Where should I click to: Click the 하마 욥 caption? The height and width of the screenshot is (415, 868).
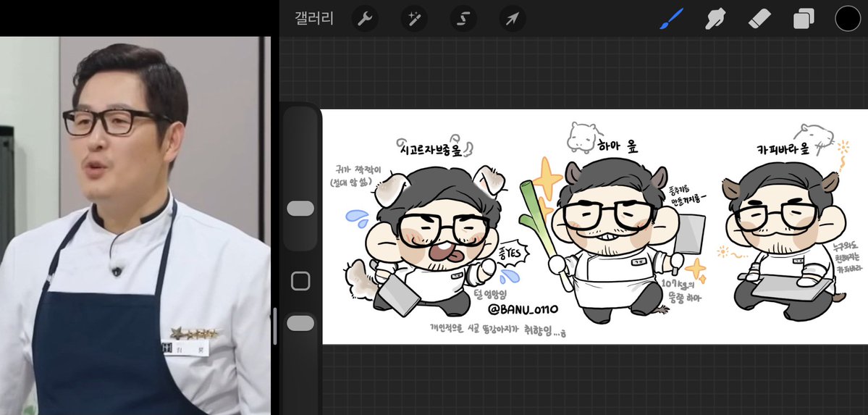[618, 146]
